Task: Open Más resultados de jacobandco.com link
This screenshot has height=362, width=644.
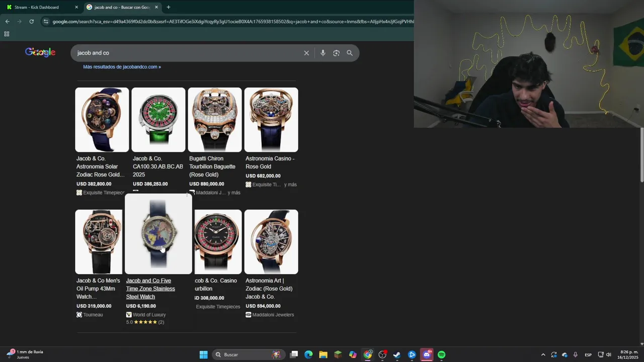Action: coord(122,66)
